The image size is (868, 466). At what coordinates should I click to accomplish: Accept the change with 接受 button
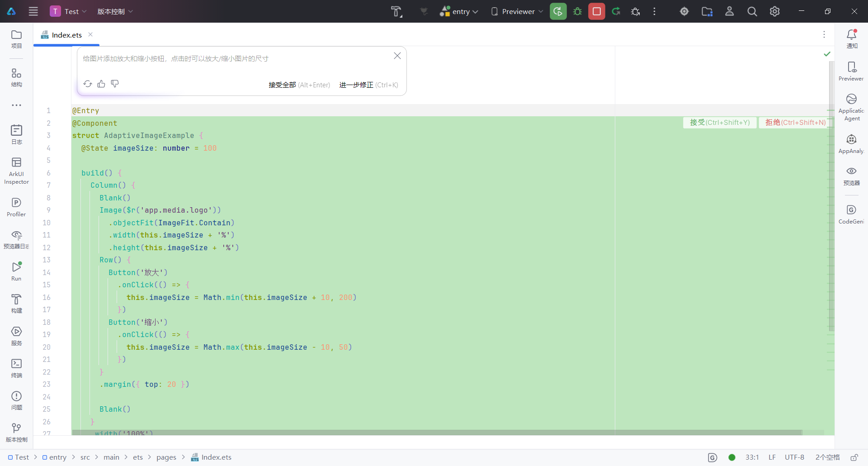[x=720, y=123]
